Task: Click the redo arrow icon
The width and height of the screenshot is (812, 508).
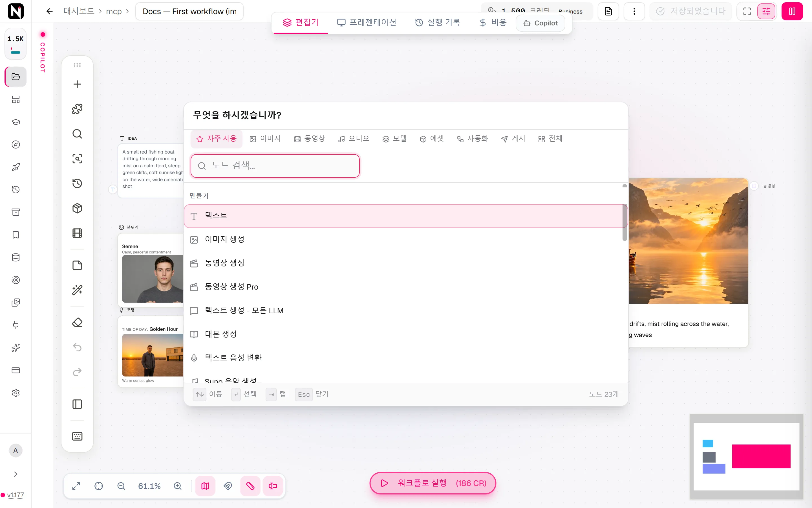Action: pos(77,372)
